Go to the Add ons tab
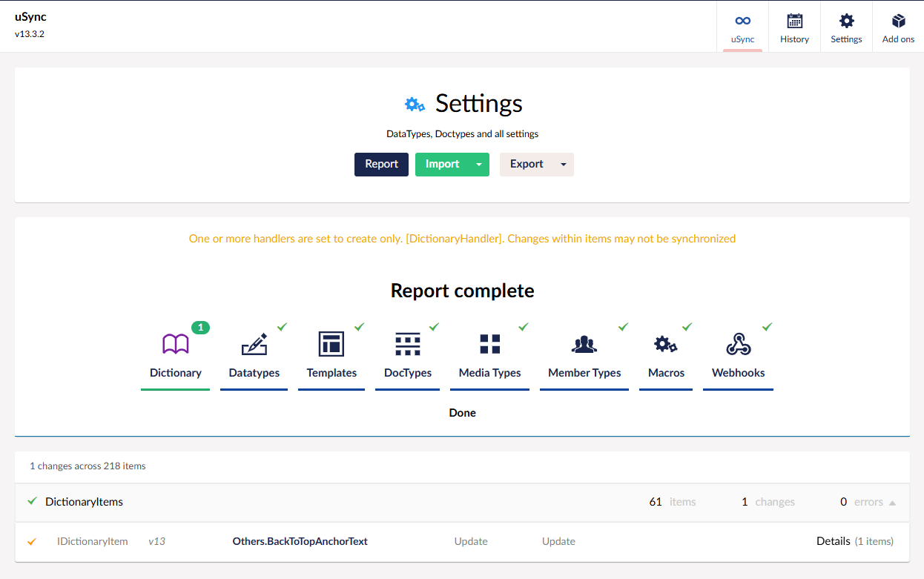 pos(898,27)
